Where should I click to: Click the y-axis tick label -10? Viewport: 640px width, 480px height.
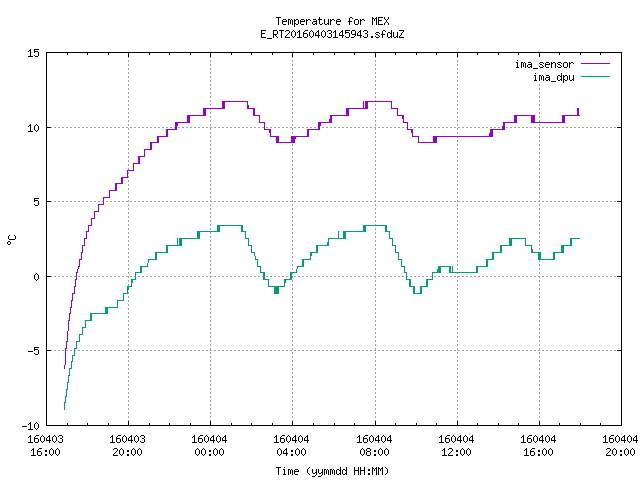point(31,426)
